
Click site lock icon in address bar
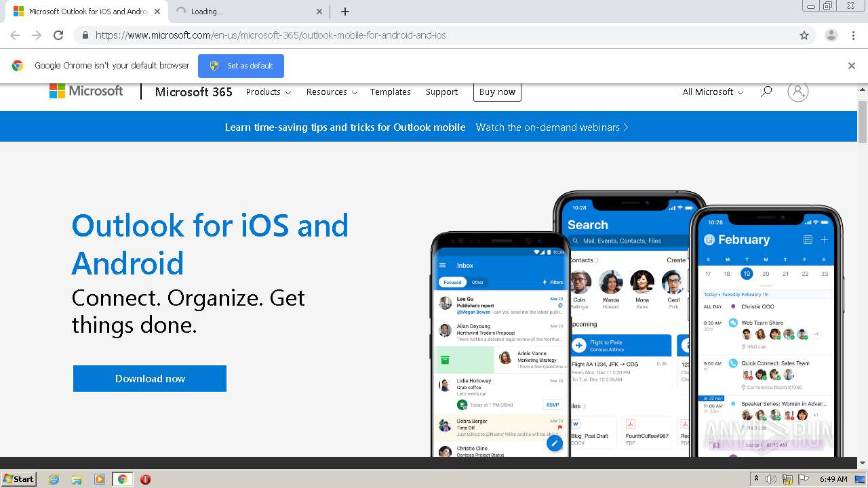[x=85, y=35]
